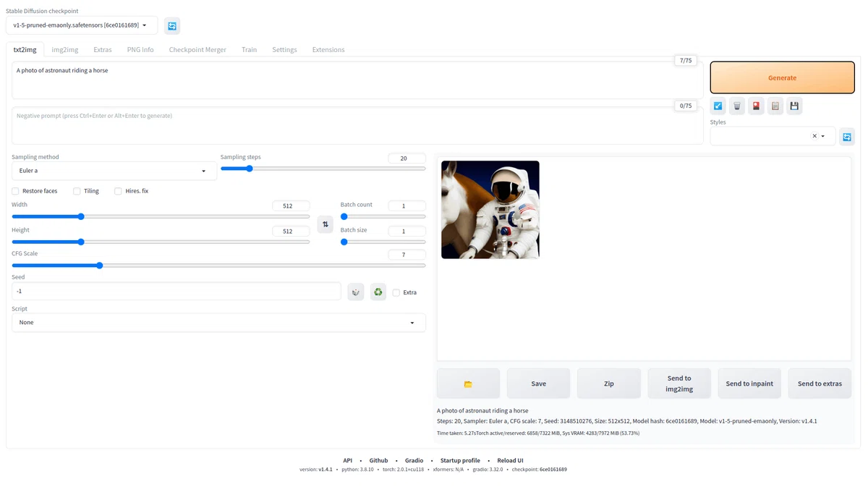
Task: Open the API footer link
Action: [x=348, y=460]
